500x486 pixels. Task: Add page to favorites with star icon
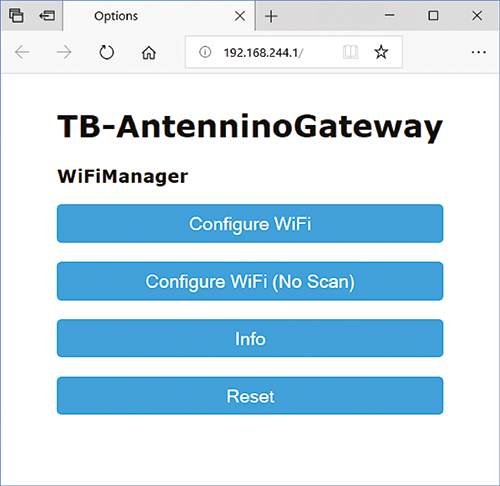(x=381, y=52)
